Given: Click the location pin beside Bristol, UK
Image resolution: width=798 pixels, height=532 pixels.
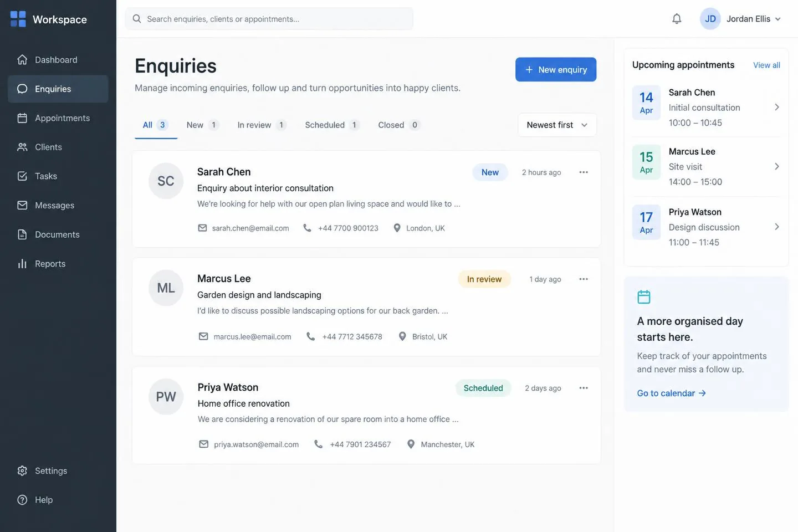Looking at the screenshot, I should point(402,336).
